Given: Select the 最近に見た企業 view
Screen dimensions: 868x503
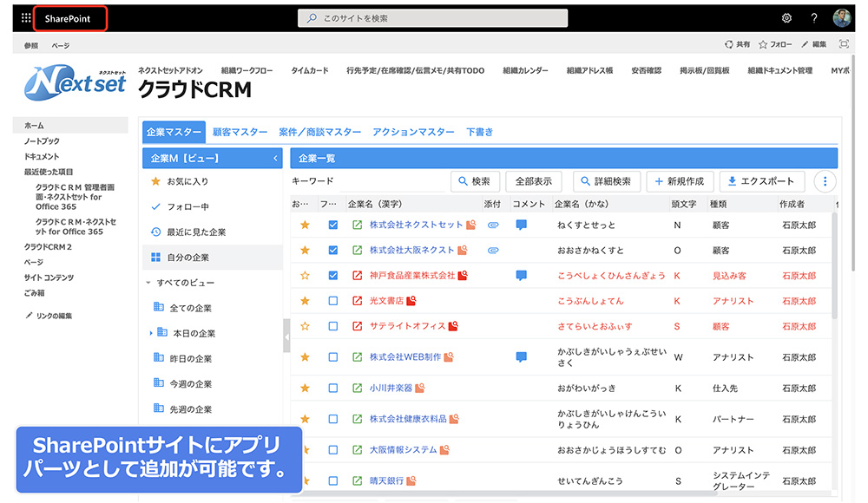Looking at the screenshot, I should tap(213, 232).
